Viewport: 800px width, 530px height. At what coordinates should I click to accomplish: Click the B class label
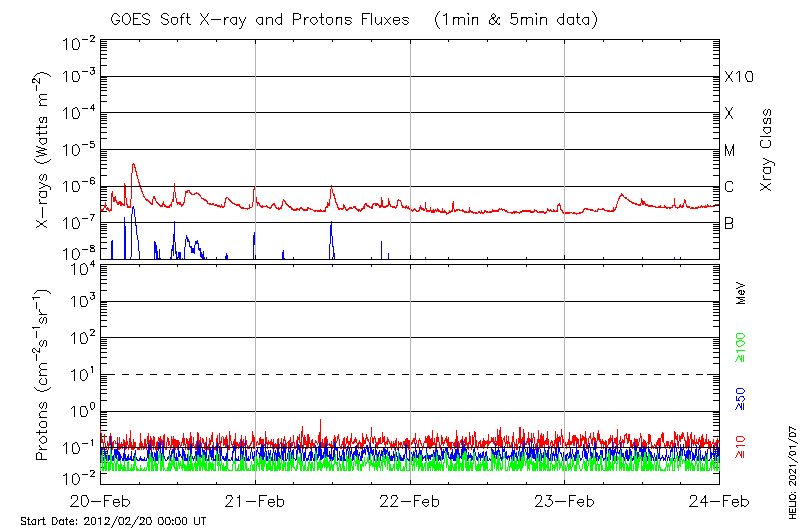coord(729,224)
